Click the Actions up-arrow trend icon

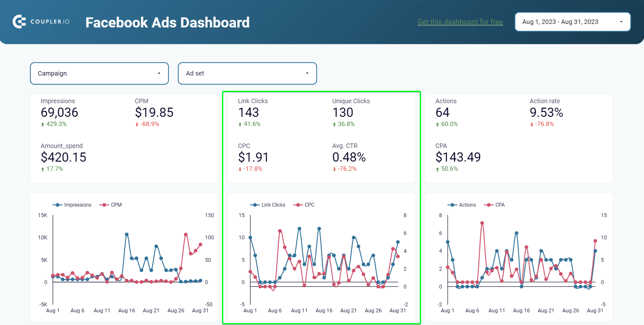pyautogui.click(x=438, y=124)
